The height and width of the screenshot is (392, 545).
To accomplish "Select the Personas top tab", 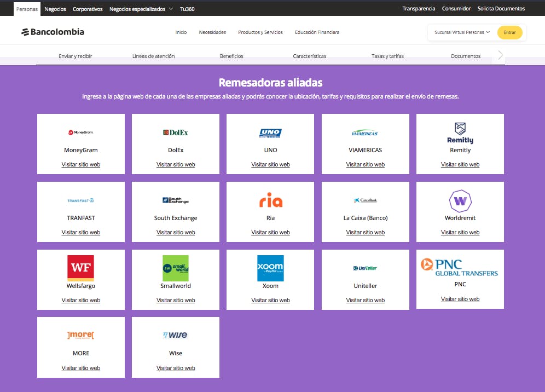I will (x=27, y=9).
